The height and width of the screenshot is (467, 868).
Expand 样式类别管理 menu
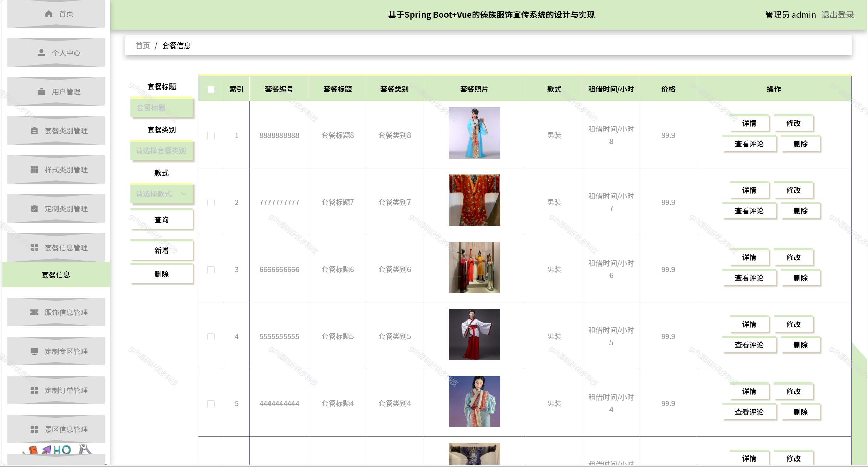56,170
